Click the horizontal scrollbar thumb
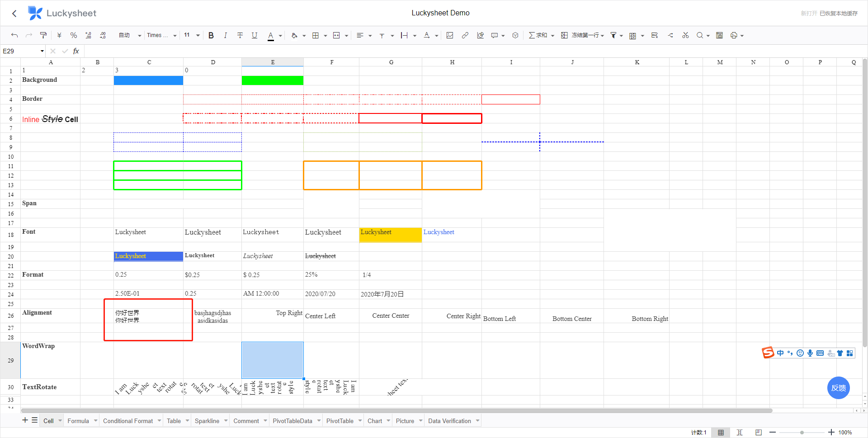868x438 pixels. point(396,410)
